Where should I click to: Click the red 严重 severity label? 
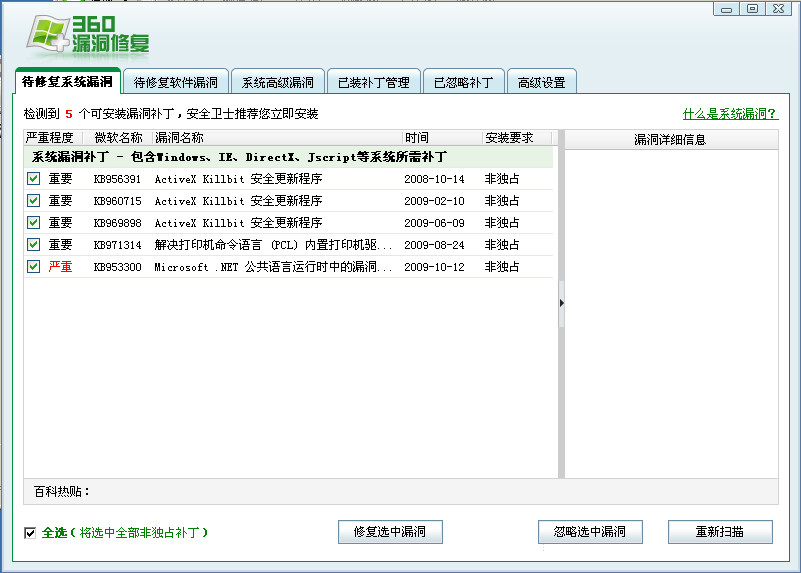(x=60, y=267)
